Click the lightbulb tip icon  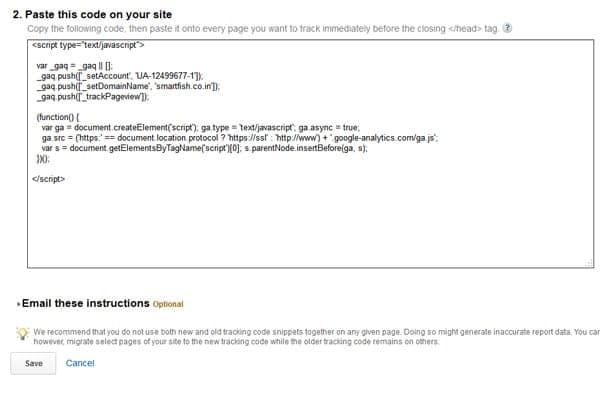(x=23, y=333)
